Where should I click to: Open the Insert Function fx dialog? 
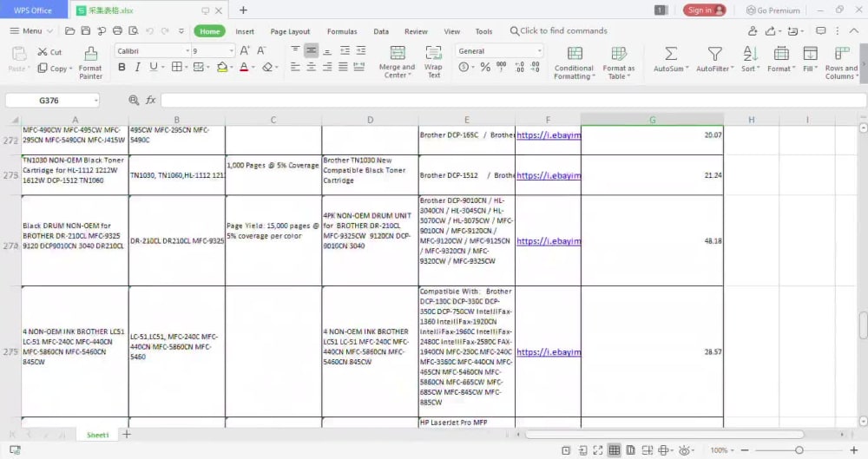click(x=150, y=100)
